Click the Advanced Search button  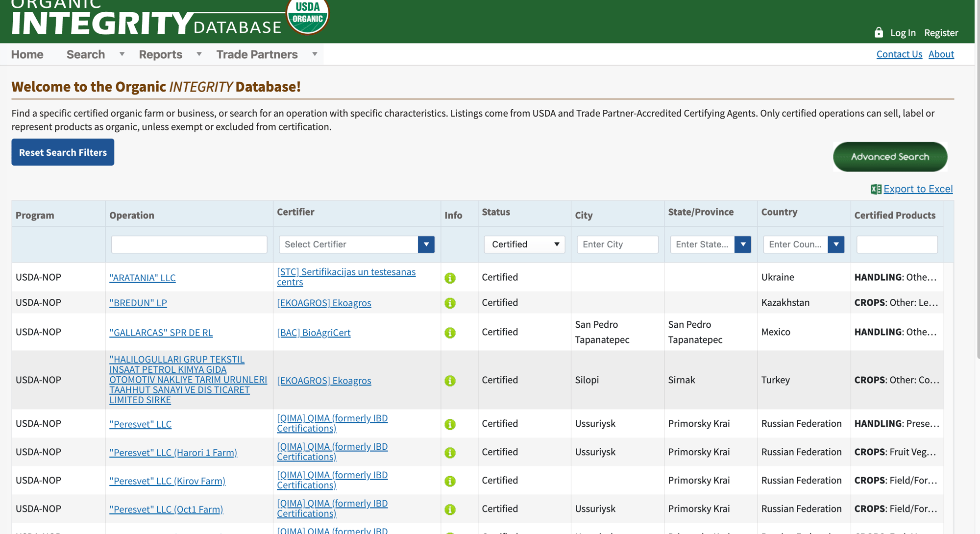890,157
